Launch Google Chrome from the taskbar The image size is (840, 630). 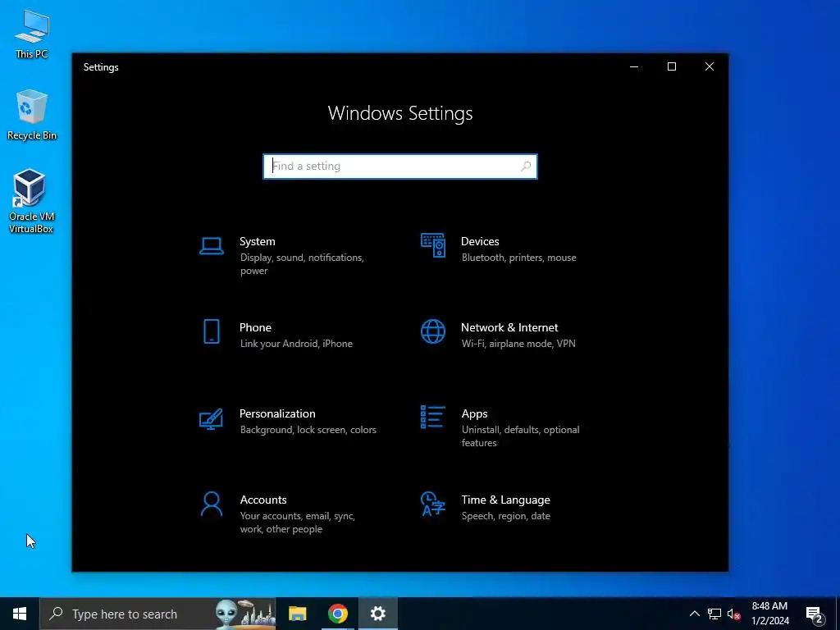click(x=337, y=614)
